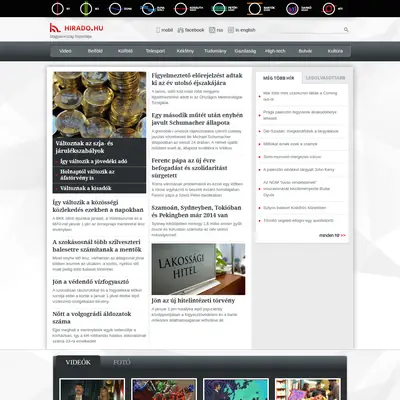Open the Kultúra menu item

click(x=335, y=51)
